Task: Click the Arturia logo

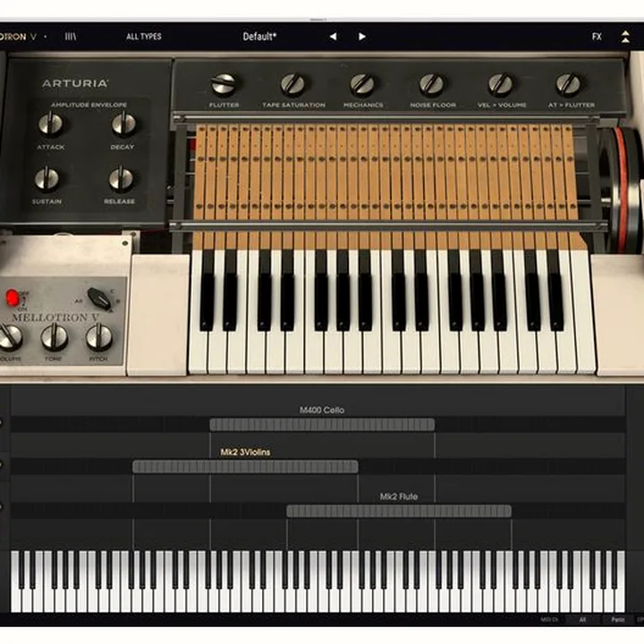Action: pyautogui.click(x=75, y=84)
